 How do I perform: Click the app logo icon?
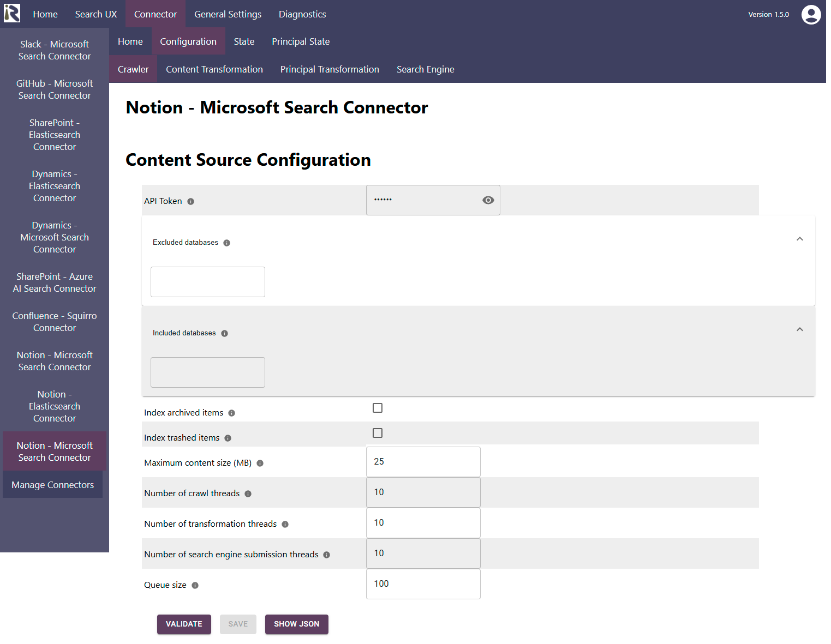[x=12, y=14]
